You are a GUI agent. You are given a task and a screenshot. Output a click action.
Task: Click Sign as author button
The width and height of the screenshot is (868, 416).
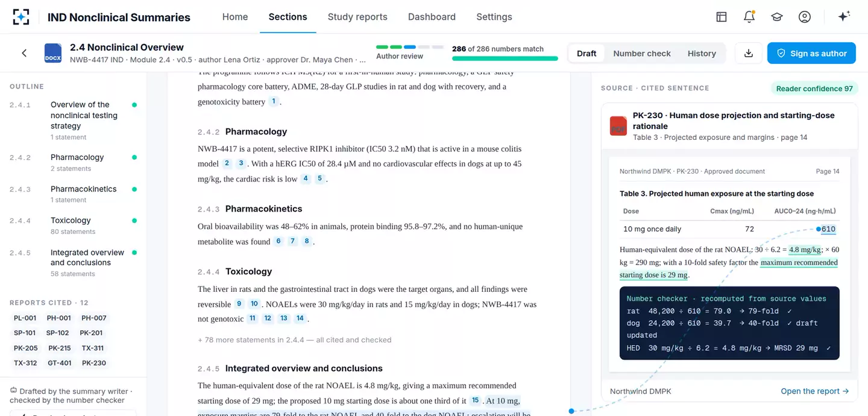[x=811, y=53]
